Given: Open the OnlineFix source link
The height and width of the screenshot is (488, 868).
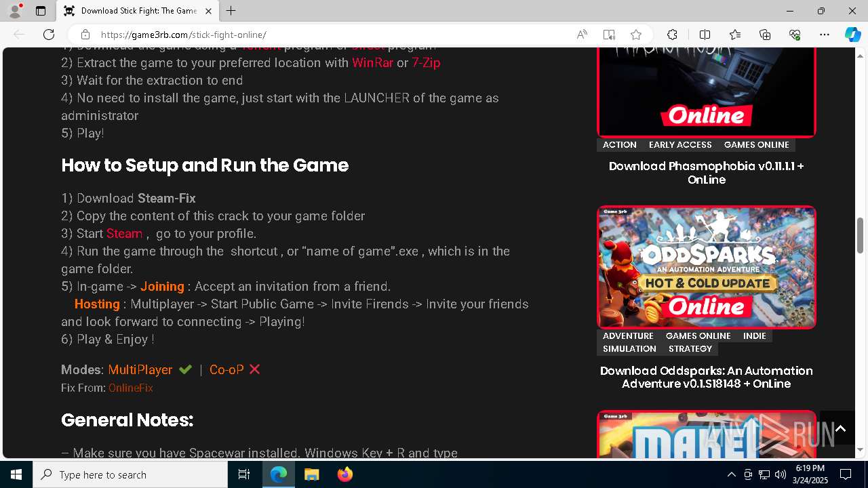Looking at the screenshot, I should point(131,388).
